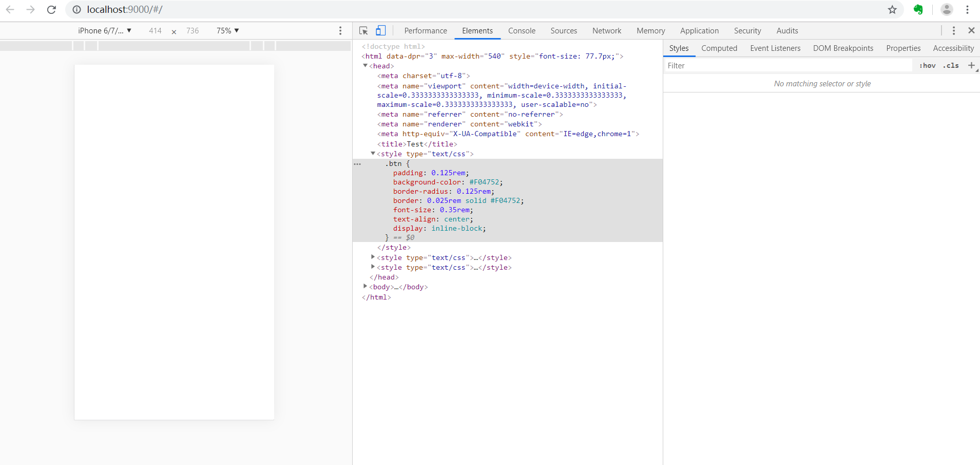Collapse the first style type text/css node
This screenshot has width=980, height=465.
[373, 154]
